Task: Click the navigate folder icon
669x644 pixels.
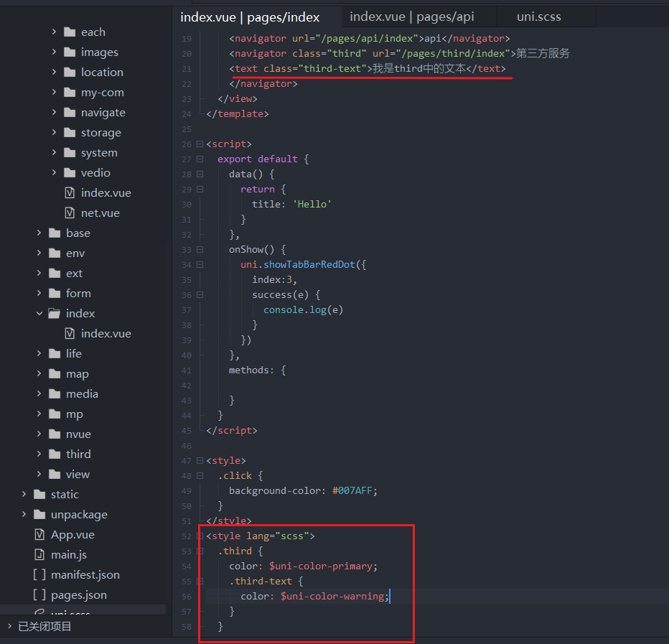Action: coord(70,112)
